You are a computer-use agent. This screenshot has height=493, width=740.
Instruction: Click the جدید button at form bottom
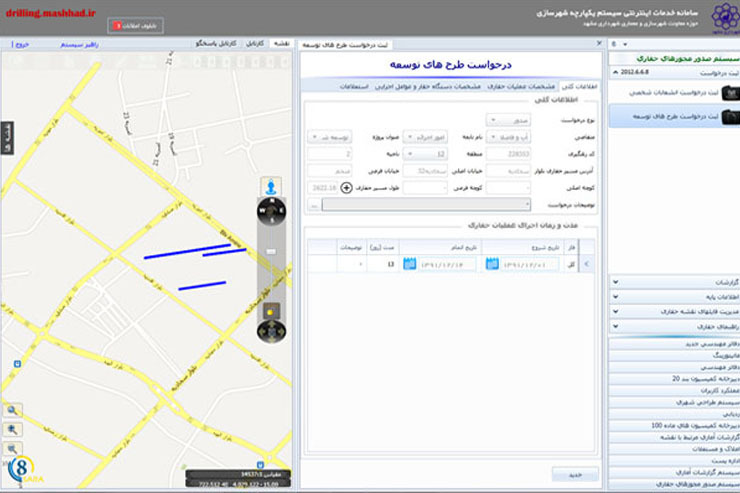coord(575,475)
